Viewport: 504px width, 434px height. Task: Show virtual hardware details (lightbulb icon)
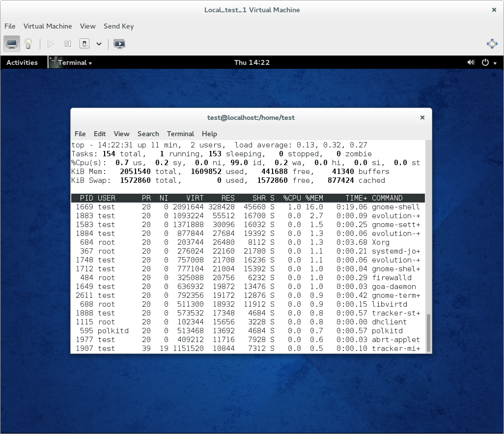28,44
